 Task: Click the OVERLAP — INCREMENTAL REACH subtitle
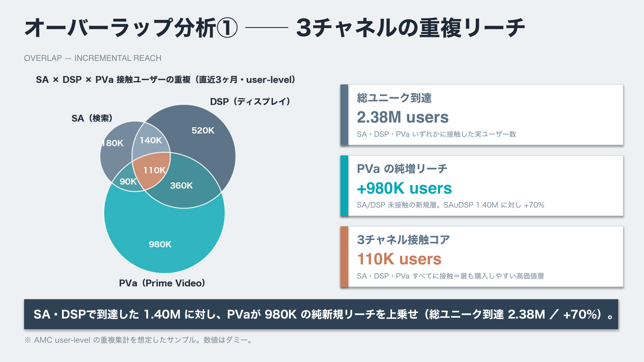[x=93, y=58]
